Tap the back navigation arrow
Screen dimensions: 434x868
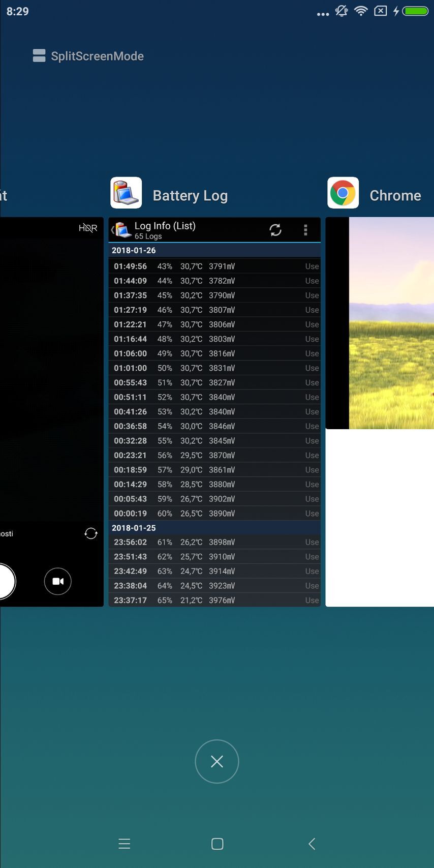click(x=312, y=844)
